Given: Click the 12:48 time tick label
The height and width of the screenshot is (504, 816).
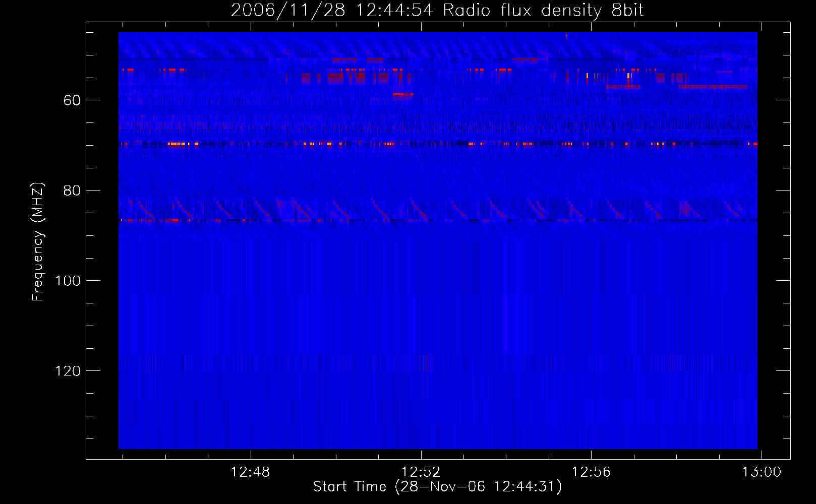Looking at the screenshot, I should (251, 472).
